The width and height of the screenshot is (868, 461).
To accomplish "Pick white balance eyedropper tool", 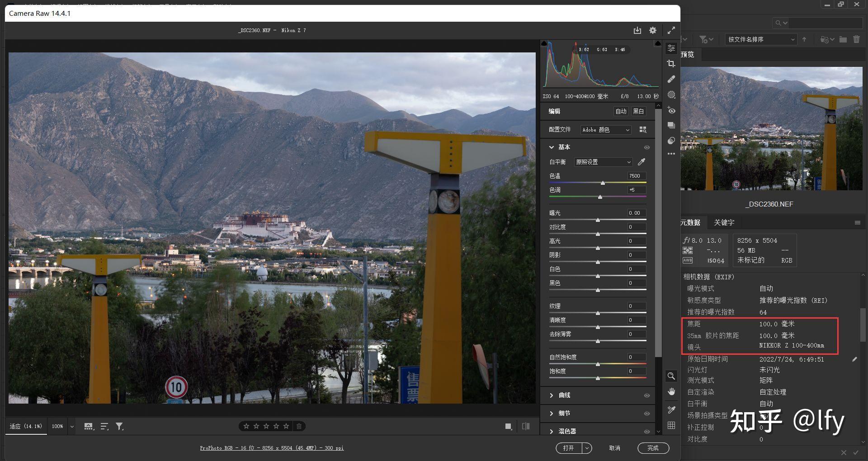I will tap(642, 162).
